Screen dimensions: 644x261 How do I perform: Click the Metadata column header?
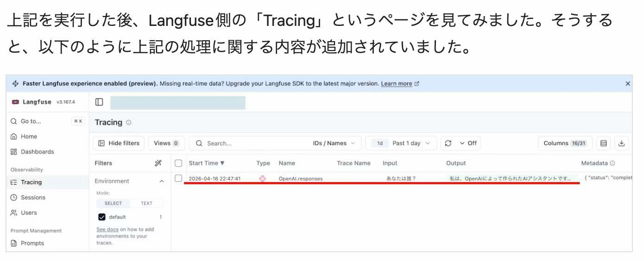point(594,163)
